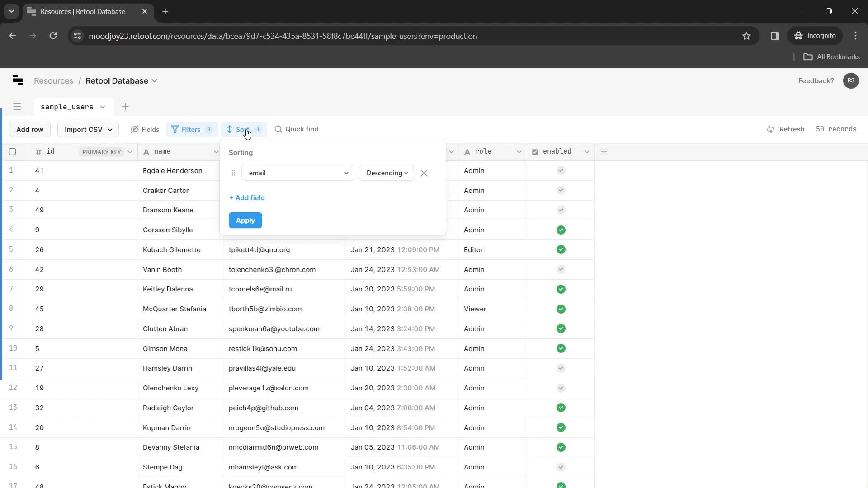Open the browser side panel icon
Screen dimensions: 868x488
coord(775,36)
